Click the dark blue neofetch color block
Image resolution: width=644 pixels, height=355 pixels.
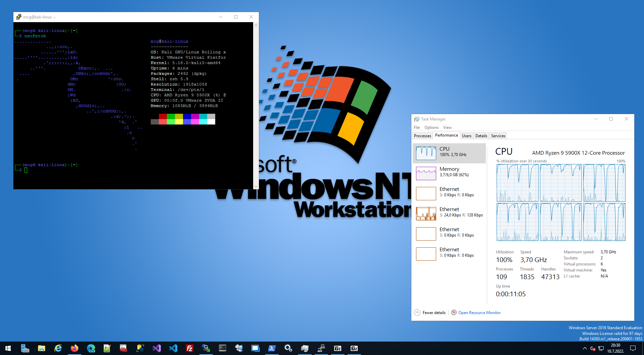[187, 116]
